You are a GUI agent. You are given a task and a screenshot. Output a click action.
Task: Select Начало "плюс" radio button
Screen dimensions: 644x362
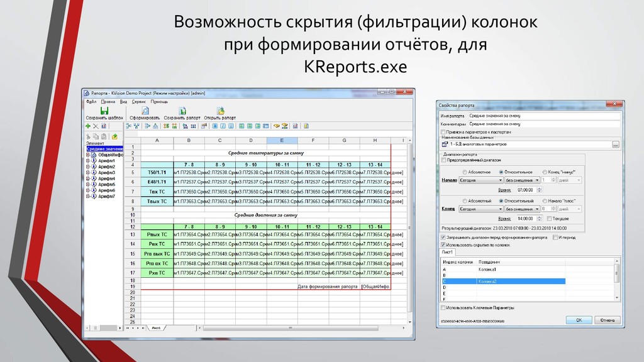tap(545, 201)
